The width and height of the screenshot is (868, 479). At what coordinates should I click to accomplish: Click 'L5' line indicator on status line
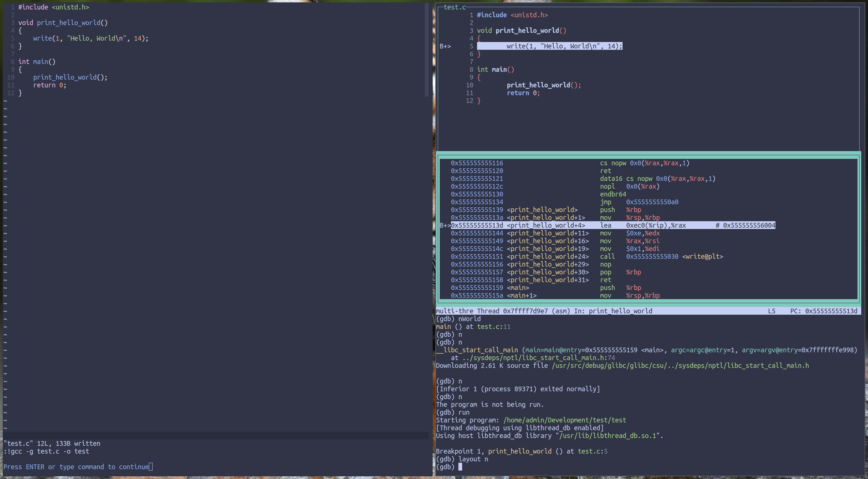772,311
